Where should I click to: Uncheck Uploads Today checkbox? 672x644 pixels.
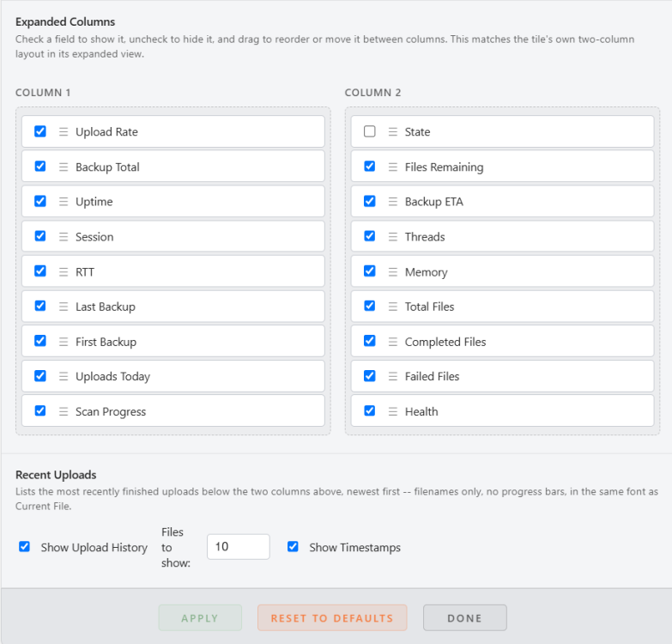[40, 376]
